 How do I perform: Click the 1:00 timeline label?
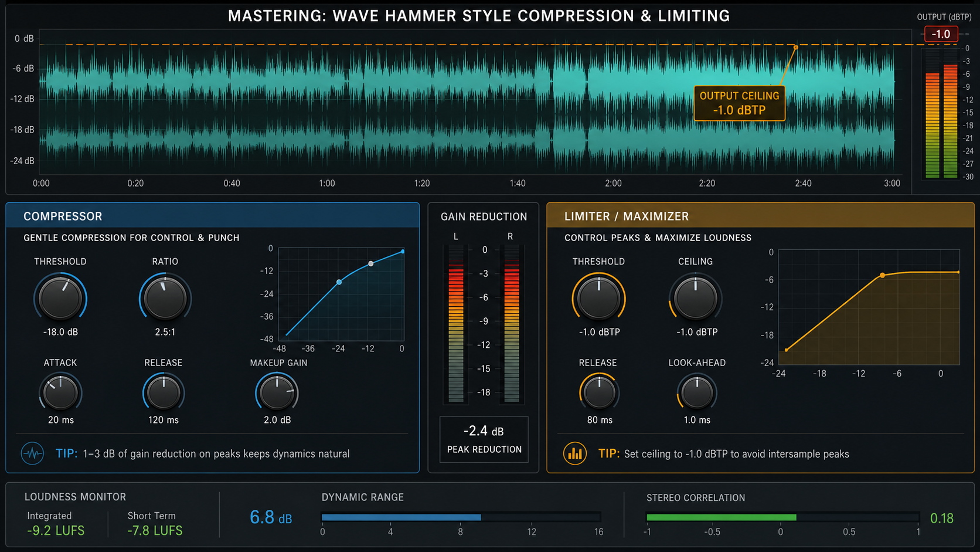tap(327, 183)
